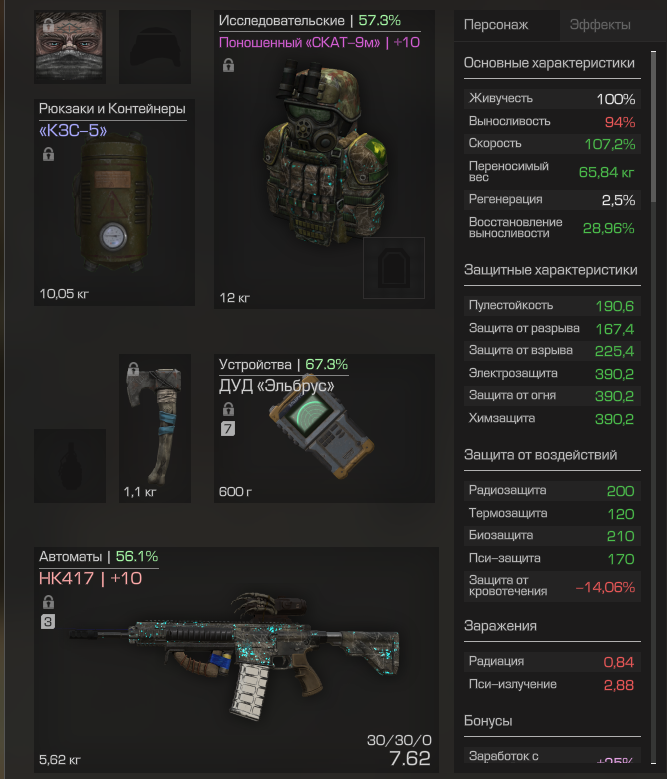The width and height of the screenshot is (667, 779).
Task: Toggle the lock icon on armor slot
Action: [x=228, y=65]
